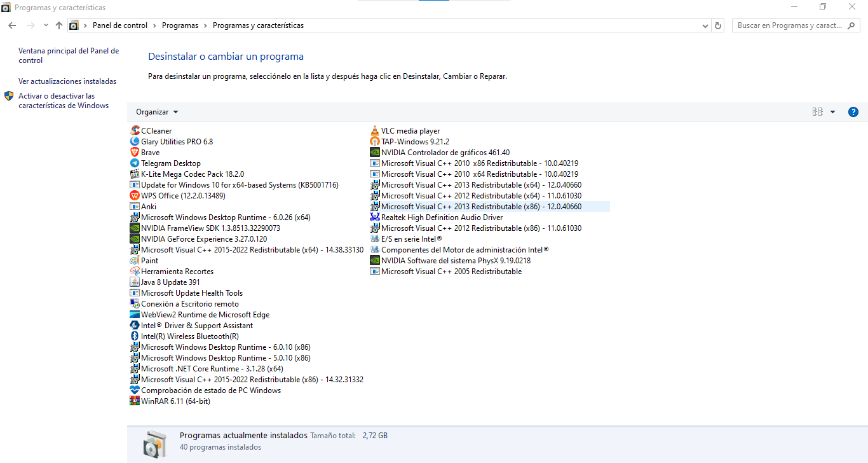Click the Anki program icon
Image resolution: width=868 pixels, height=463 pixels.
pyautogui.click(x=135, y=207)
